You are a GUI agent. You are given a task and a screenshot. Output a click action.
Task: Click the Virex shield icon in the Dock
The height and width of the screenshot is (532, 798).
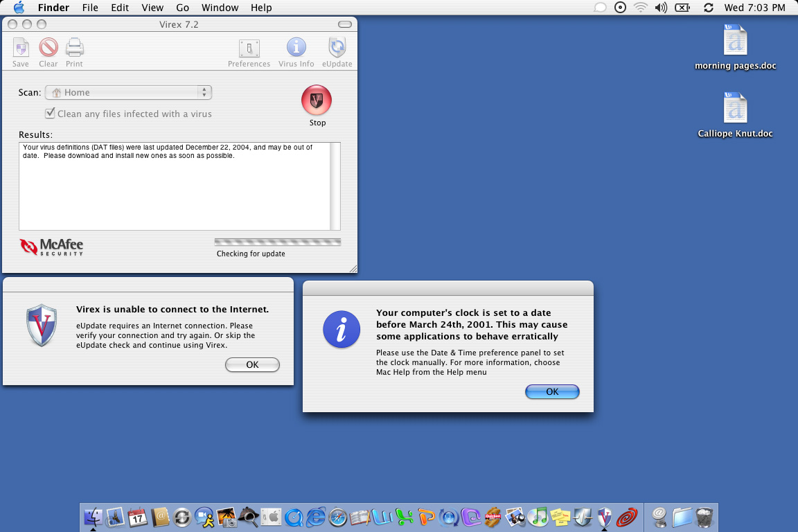point(605,517)
